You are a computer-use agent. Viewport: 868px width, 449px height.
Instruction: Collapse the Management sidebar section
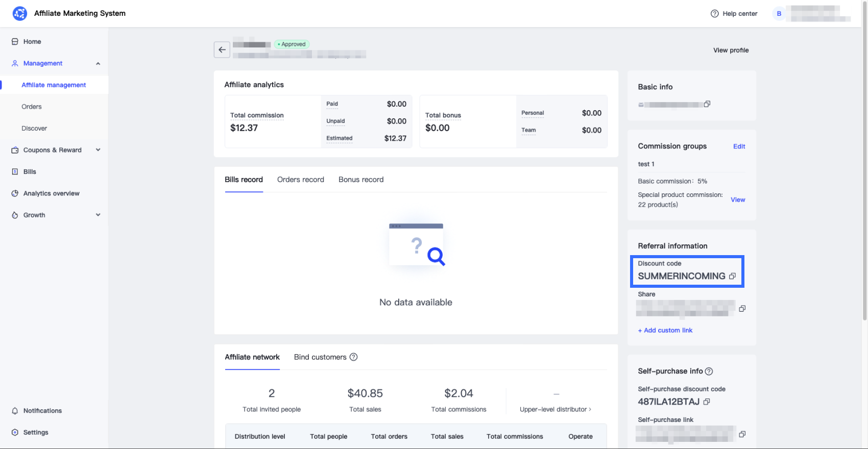coord(98,63)
